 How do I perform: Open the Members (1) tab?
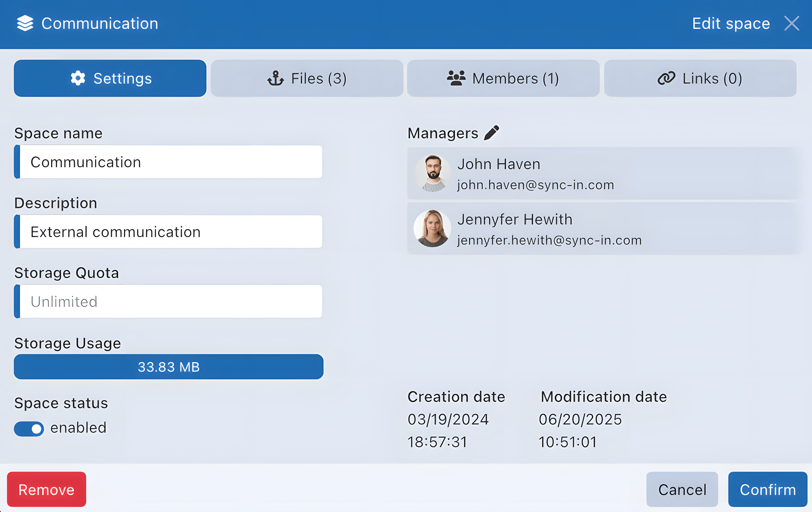pyautogui.click(x=503, y=78)
